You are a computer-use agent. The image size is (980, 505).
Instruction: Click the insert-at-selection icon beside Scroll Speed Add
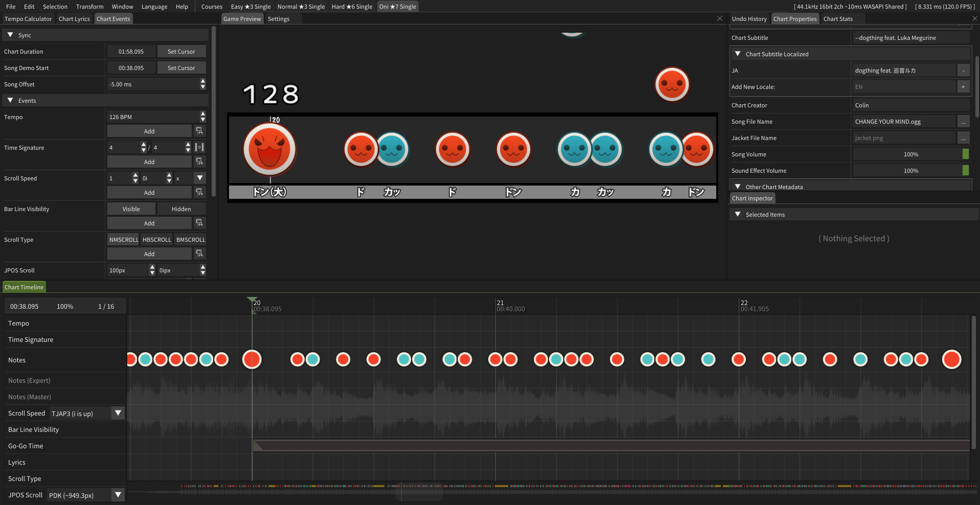[x=199, y=192]
